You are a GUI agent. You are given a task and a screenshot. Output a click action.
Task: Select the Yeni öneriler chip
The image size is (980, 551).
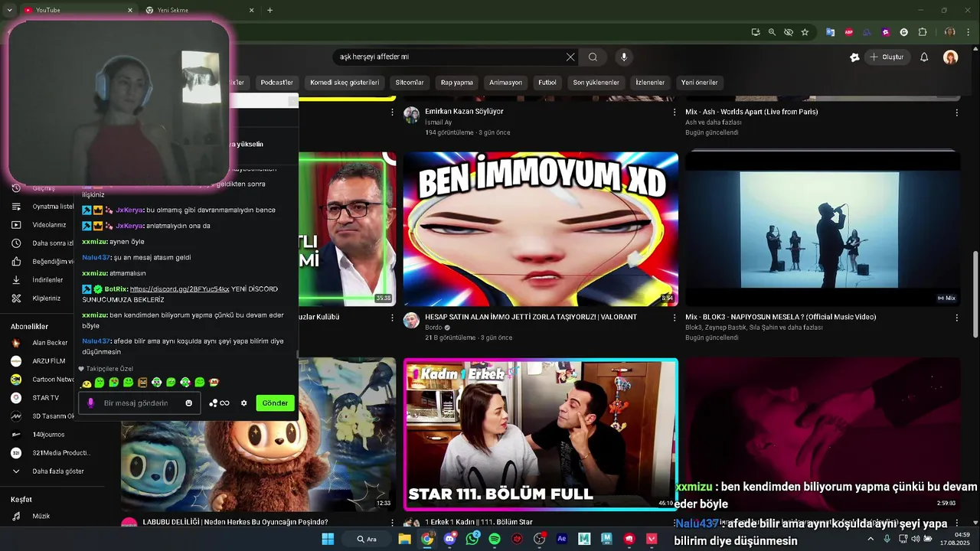tap(700, 83)
